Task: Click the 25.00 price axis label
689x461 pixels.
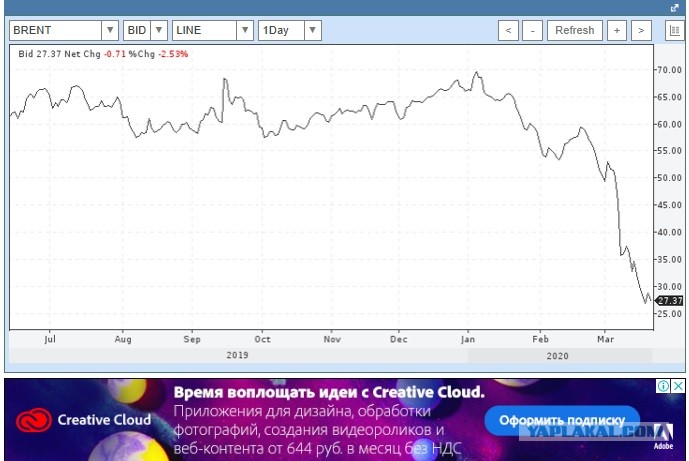Action: pyautogui.click(x=669, y=314)
